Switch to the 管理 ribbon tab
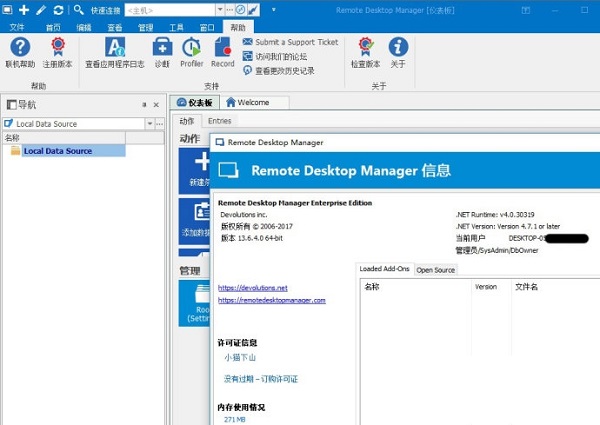Viewport: 600px width, 425px height. tap(145, 27)
